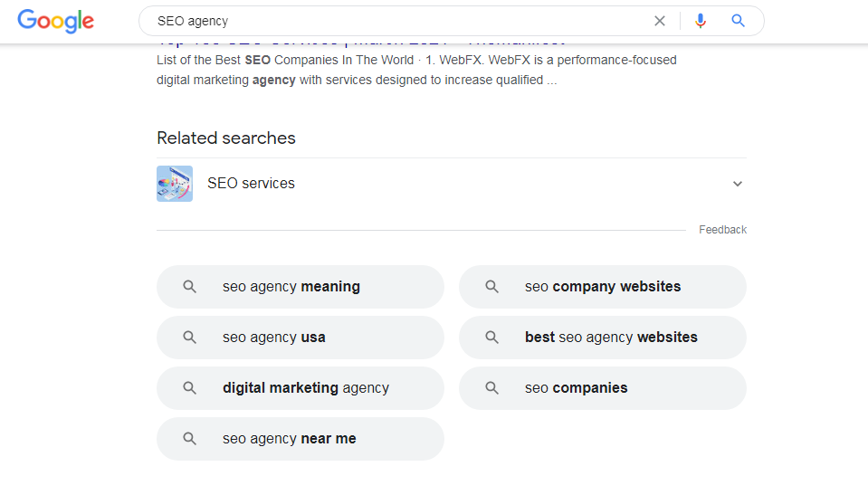The image size is (868, 495).
Task: Click magnifier icon beside seo agency usa
Action: [x=190, y=338]
